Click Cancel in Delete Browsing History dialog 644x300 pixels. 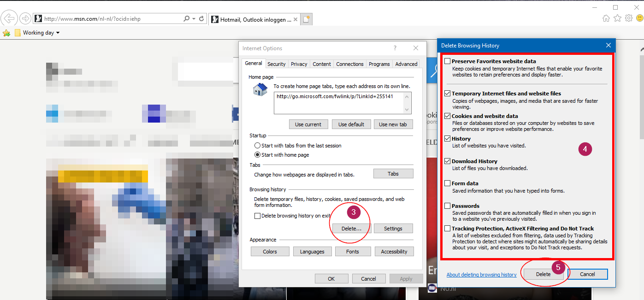click(587, 274)
